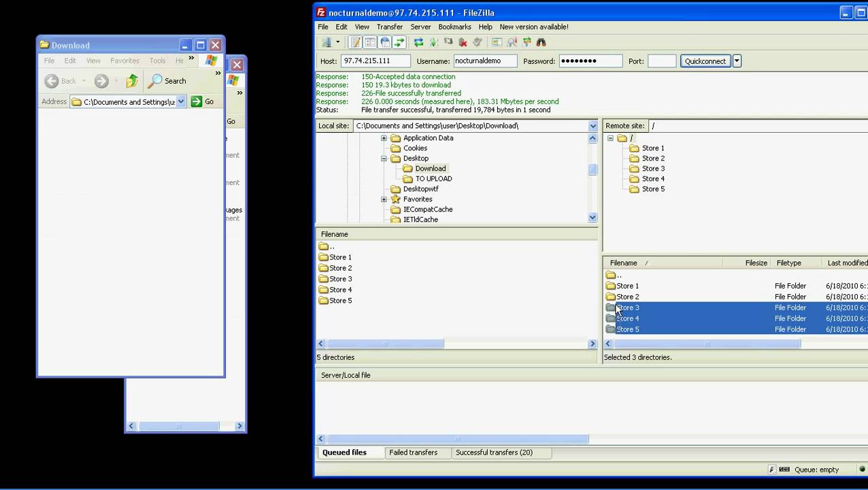Click the horizontal scrollbar in the local file list
This screenshot has height=490, width=868.
coord(384,344)
